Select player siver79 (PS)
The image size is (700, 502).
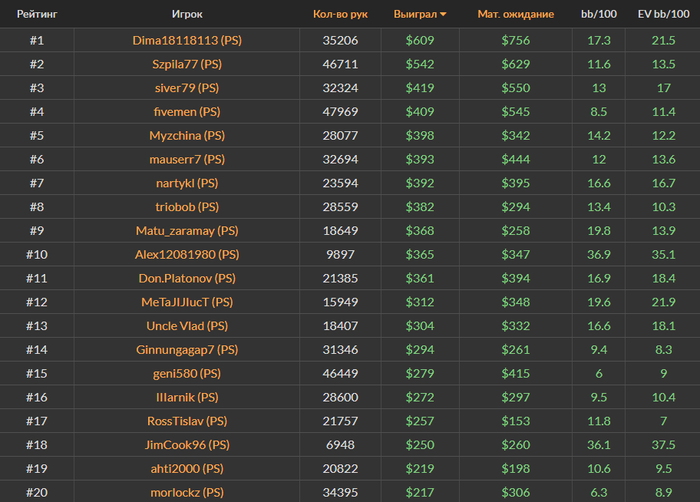187,88
